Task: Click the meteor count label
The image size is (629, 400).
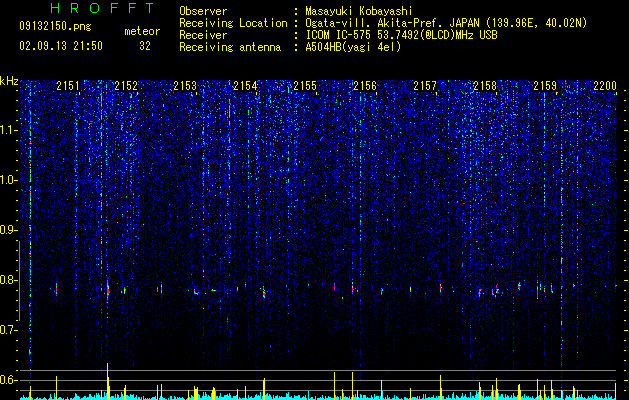Action: (x=142, y=31)
